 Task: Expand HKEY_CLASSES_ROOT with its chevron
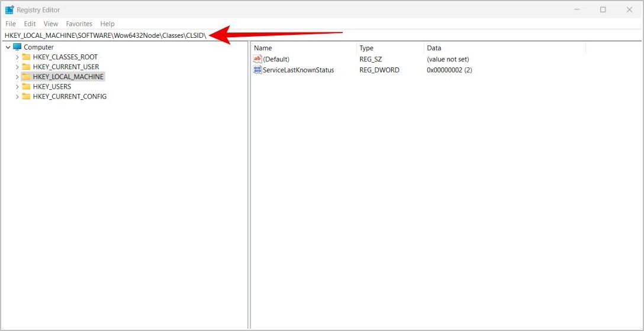[x=17, y=57]
